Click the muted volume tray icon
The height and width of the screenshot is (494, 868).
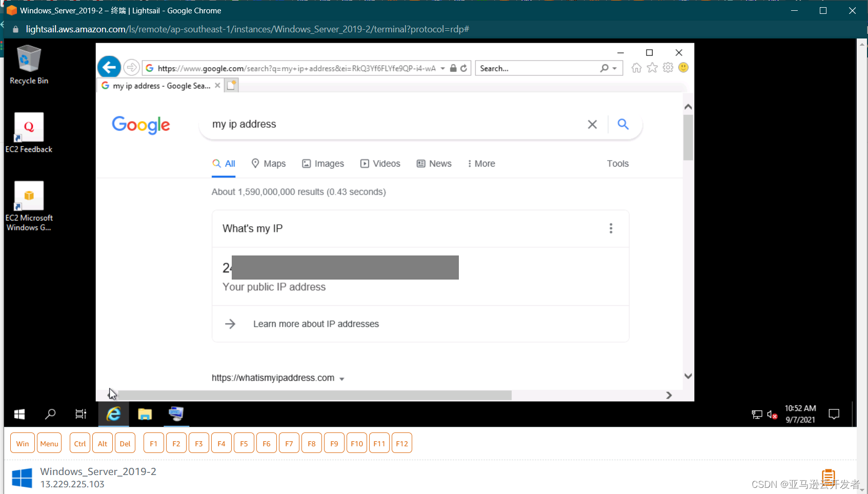tap(772, 414)
